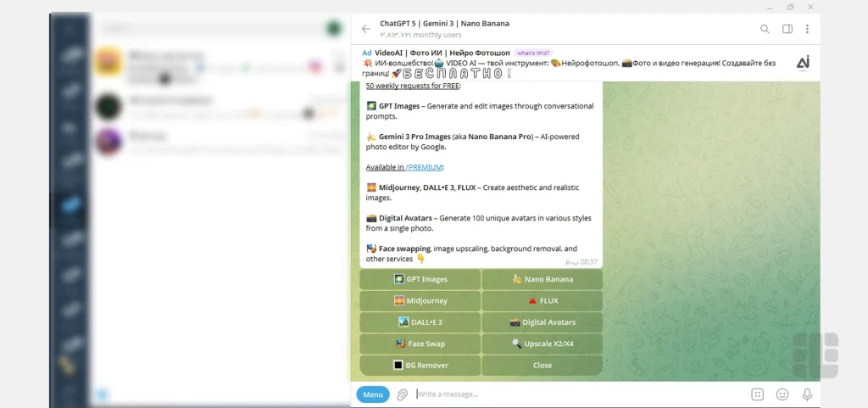Click the attach file paperclip icon

[x=403, y=394]
